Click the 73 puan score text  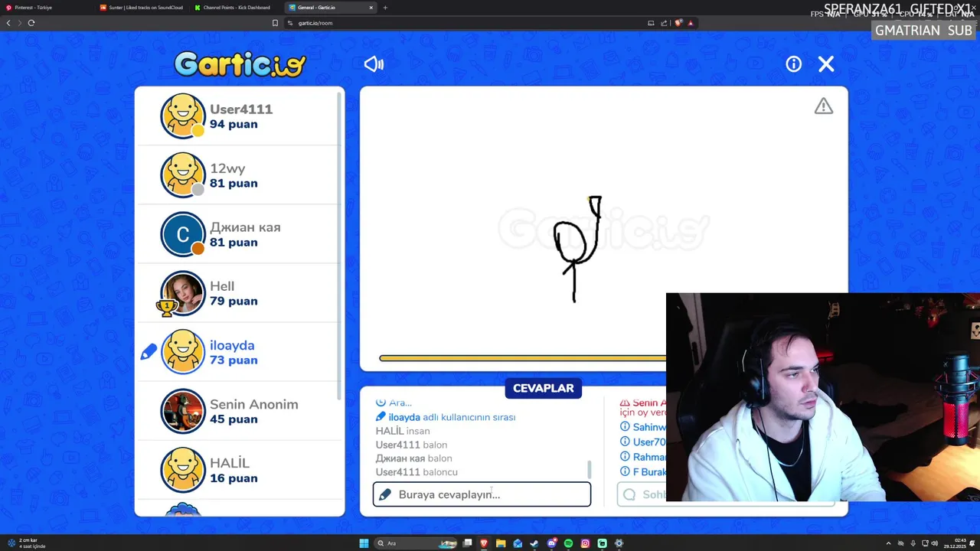click(234, 360)
